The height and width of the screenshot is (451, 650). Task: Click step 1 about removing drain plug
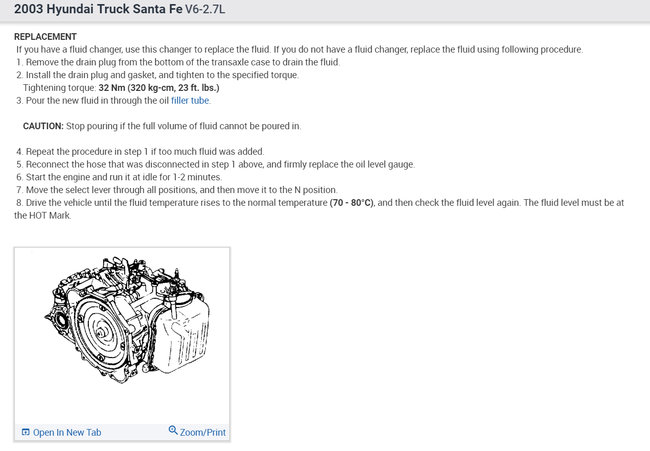pos(178,62)
